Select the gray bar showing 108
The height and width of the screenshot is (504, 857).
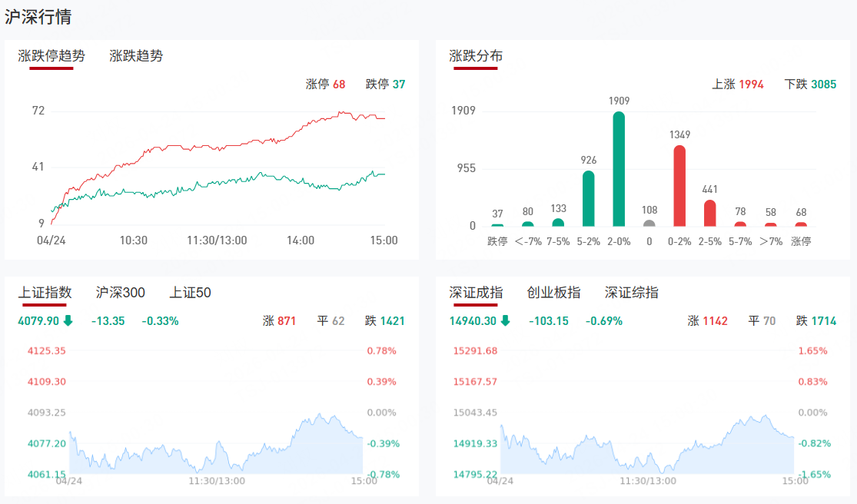pyautogui.click(x=649, y=224)
